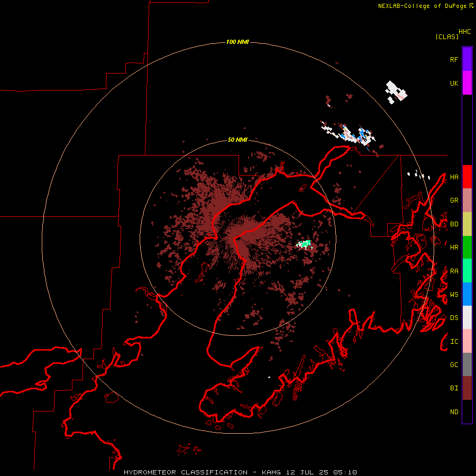This screenshot has width=476, height=476.
Task: Click the 12 JUL 25 date text
Action: (307, 472)
